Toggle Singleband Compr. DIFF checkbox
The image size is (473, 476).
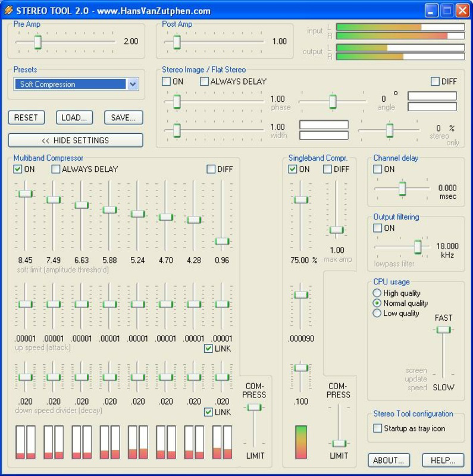point(327,169)
